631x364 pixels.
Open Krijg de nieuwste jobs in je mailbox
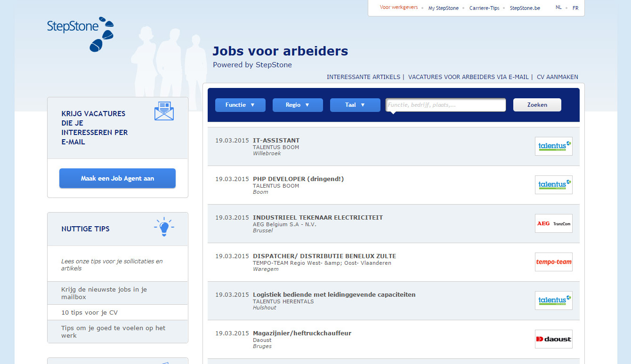click(118, 293)
